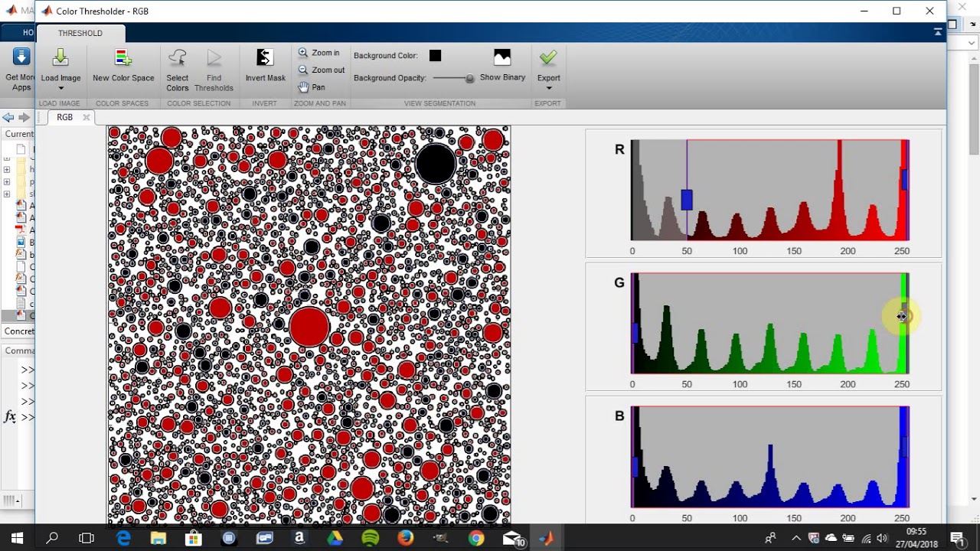Open the Load Image dropdown arrow
The image size is (980, 551).
(60, 88)
